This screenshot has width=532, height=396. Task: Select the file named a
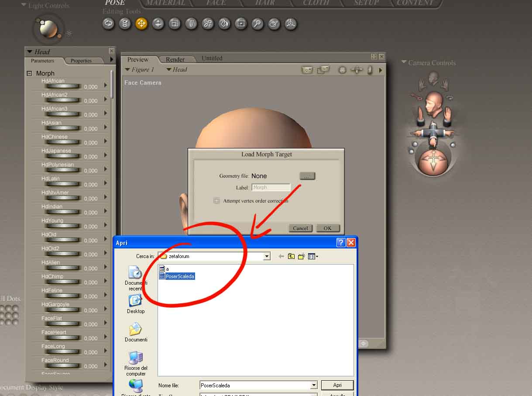click(x=164, y=269)
